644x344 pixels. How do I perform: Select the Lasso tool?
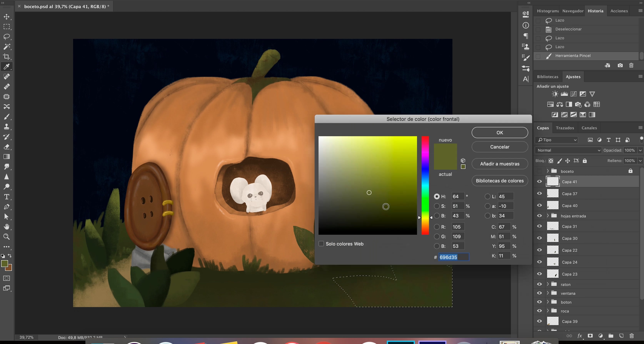pos(7,37)
